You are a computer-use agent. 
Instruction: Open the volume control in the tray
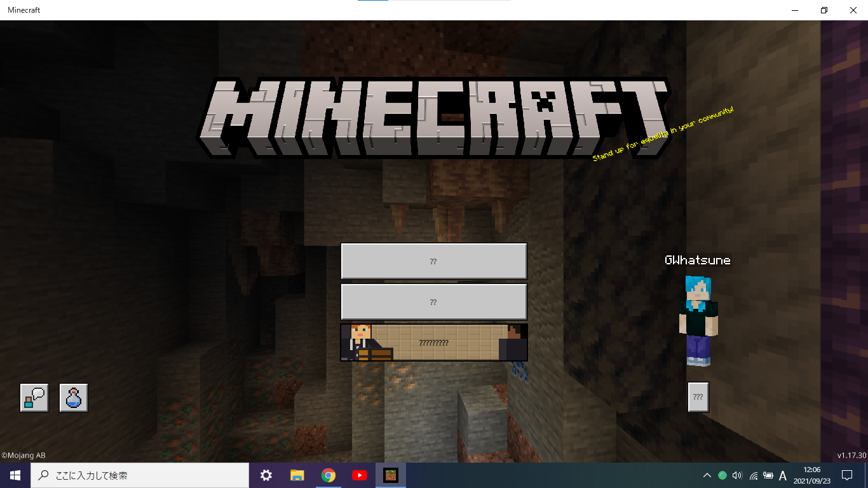[737, 475]
